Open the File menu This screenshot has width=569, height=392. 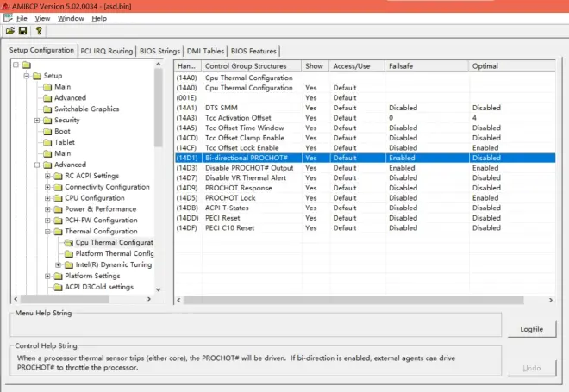pyautogui.click(x=22, y=18)
